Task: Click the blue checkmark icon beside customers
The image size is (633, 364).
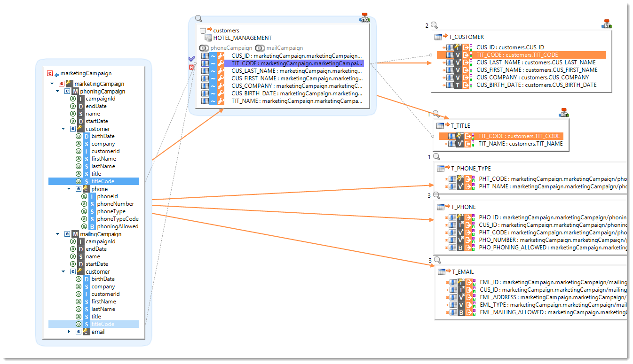Action: [191, 59]
